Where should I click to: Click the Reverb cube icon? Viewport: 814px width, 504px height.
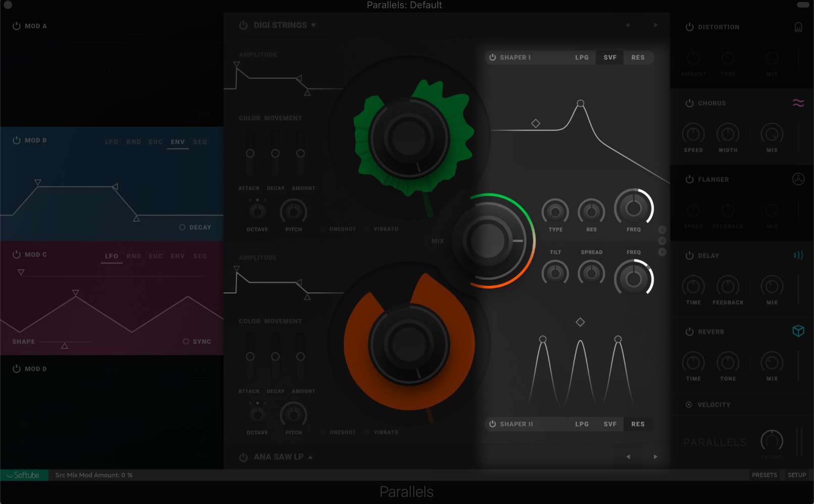point(798,331)
